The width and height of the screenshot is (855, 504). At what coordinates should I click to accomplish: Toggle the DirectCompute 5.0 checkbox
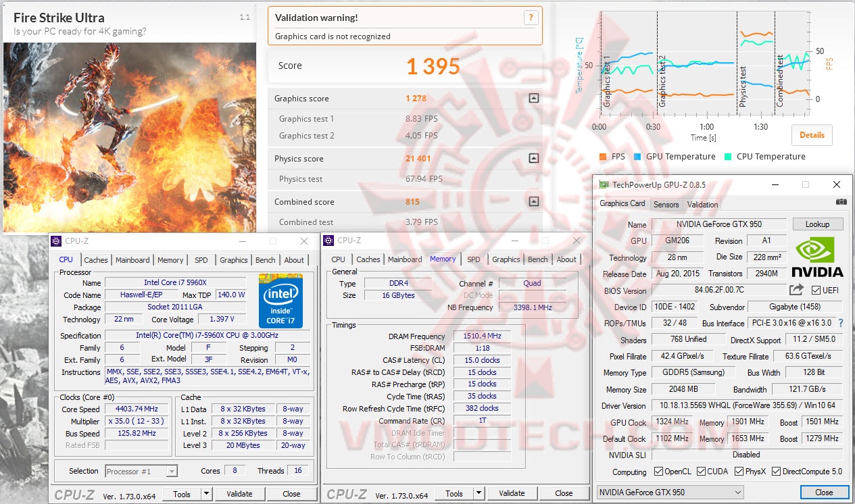776,472
